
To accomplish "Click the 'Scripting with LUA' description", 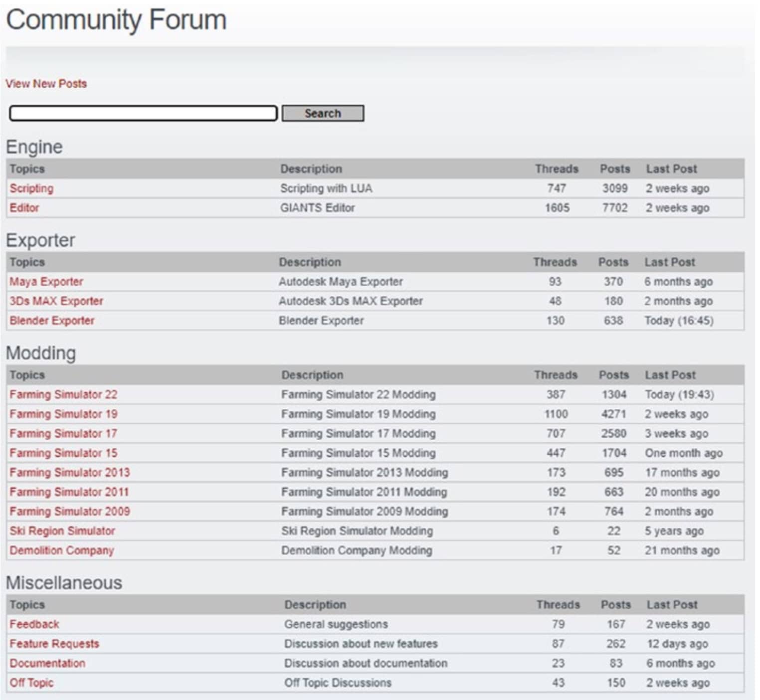I will [x=326, y=188].
